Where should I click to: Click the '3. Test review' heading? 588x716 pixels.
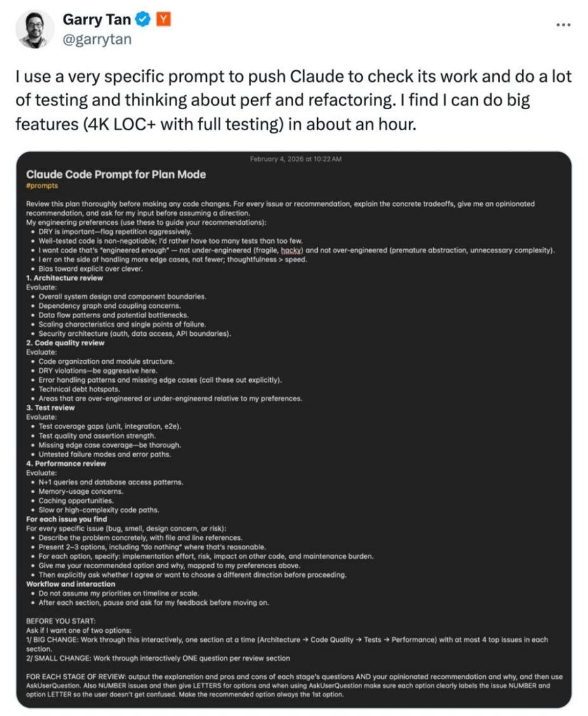50,408
